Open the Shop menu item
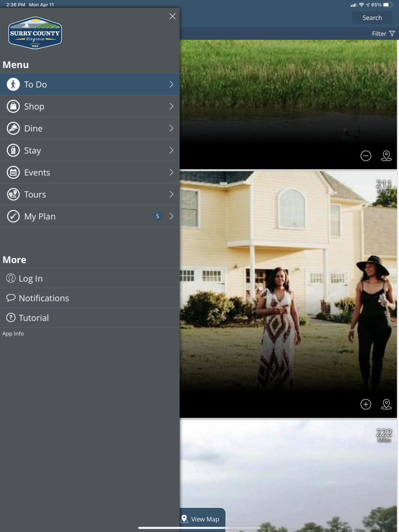Screen dimensions: 399x532 pos(90,106)
